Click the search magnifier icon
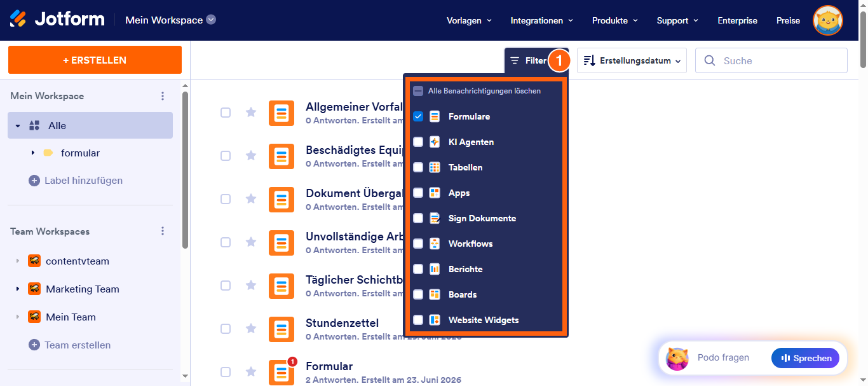This screenshot has width=868, height=386. click(710, 61)
